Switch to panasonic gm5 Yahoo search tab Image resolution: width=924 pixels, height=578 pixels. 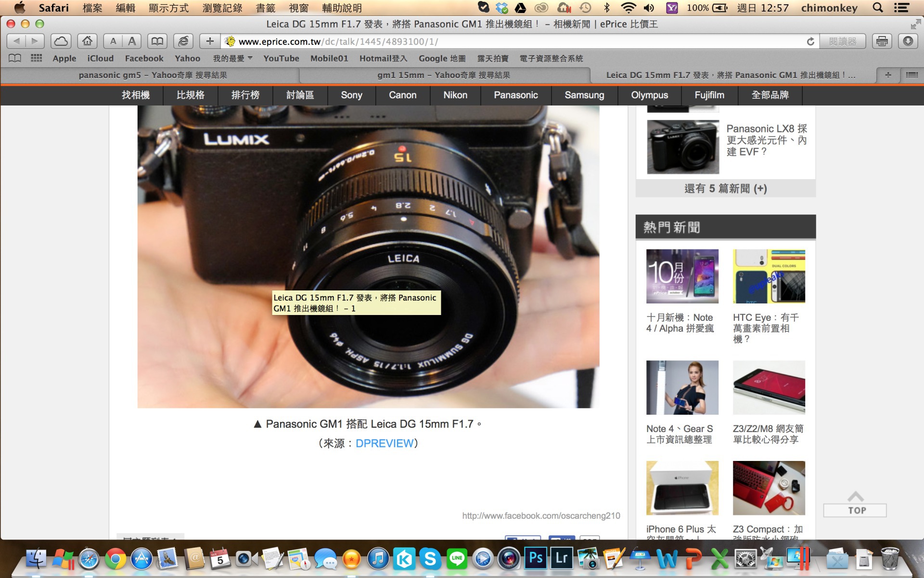coord(153,75)
